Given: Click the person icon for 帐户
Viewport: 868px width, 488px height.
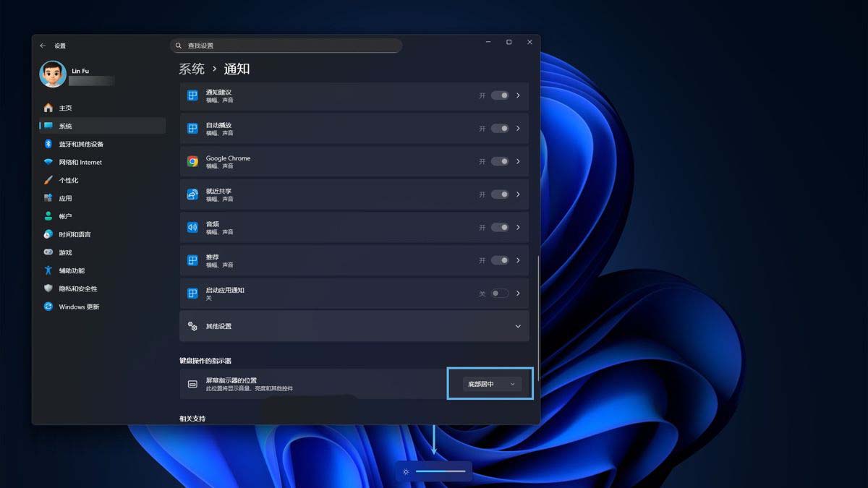Looking at the screenshot, I should [48, 216].
